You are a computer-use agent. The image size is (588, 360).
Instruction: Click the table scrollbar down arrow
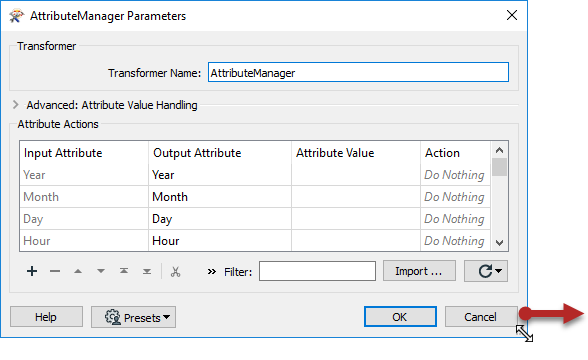coord(499,243)
